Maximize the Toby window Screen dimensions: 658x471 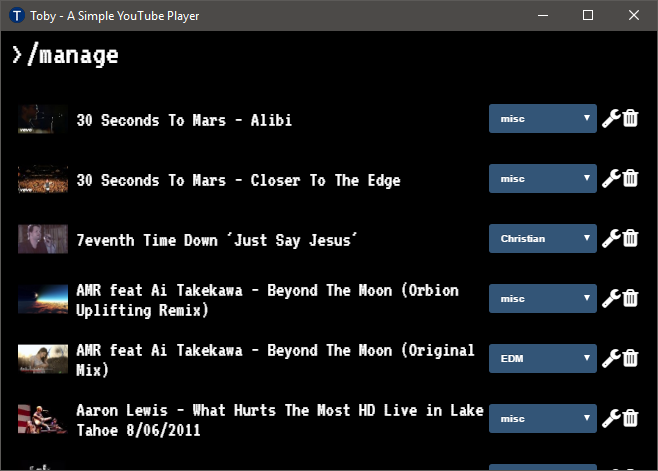[588, 16]
